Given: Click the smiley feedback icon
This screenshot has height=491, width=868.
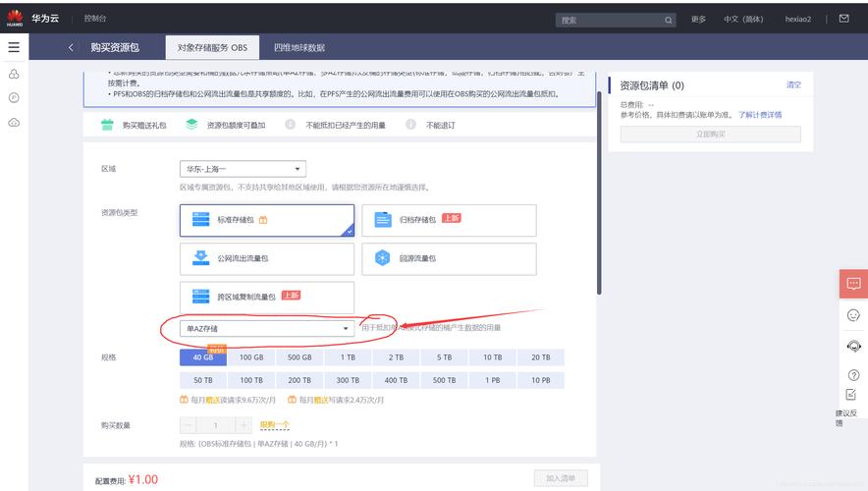Looking at the screenshot, I should pyautogui.click(x=853, y=315).
